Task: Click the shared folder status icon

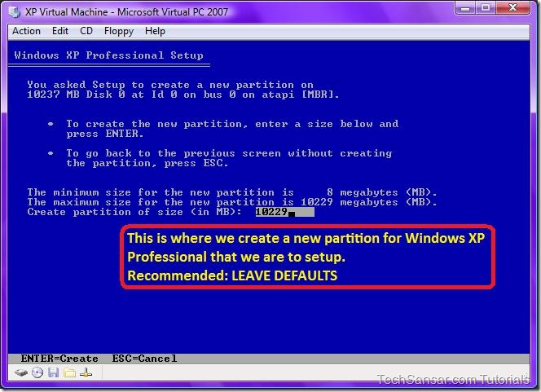Action: [x=70, y=372]
